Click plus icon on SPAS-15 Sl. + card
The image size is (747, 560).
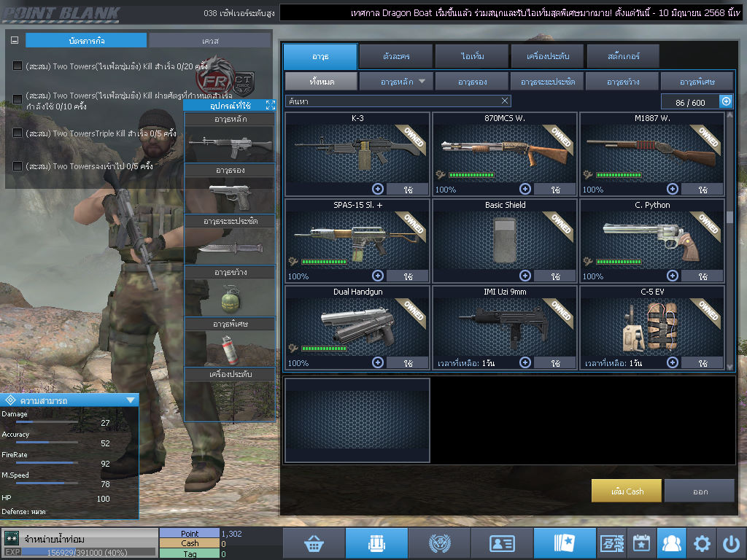click(378, 276)
